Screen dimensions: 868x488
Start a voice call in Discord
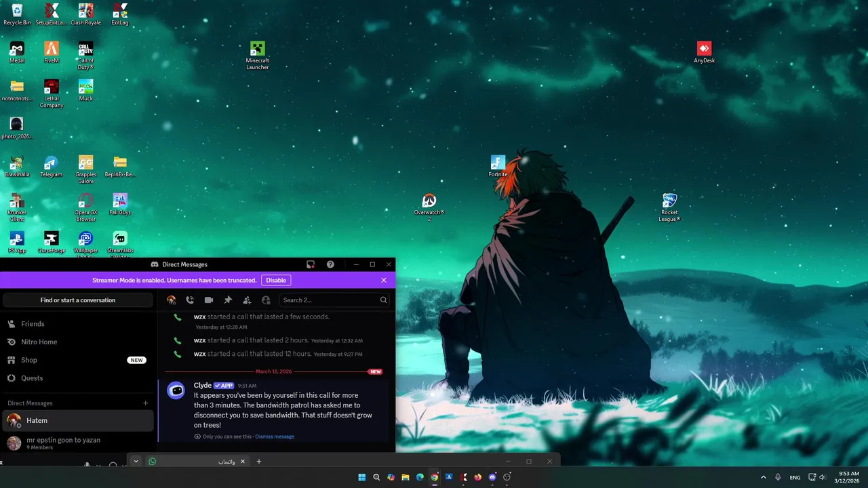pyautogui.click(x=190, y=300)
